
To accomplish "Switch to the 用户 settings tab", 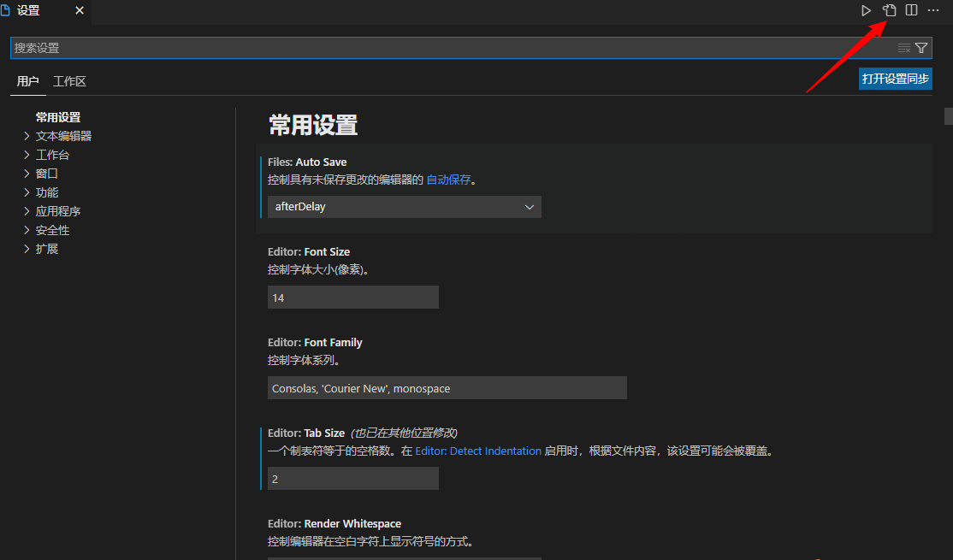I will (x=28, y=81).
